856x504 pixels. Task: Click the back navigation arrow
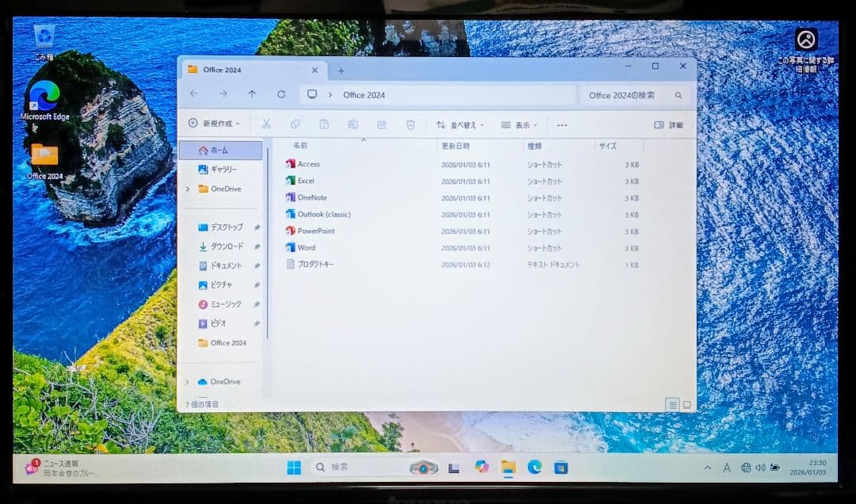click(194, 94)
